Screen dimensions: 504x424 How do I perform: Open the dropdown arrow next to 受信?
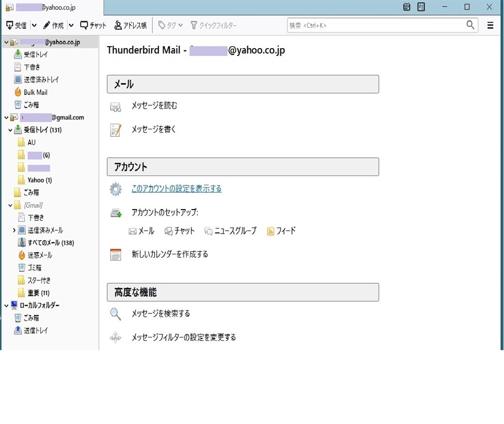(34, 26)
